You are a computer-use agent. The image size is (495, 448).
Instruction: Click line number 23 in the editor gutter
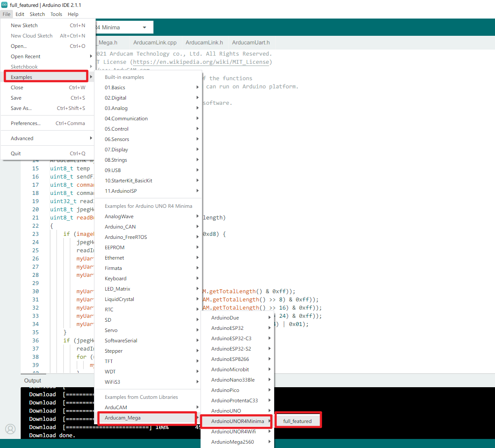point(35,234)
